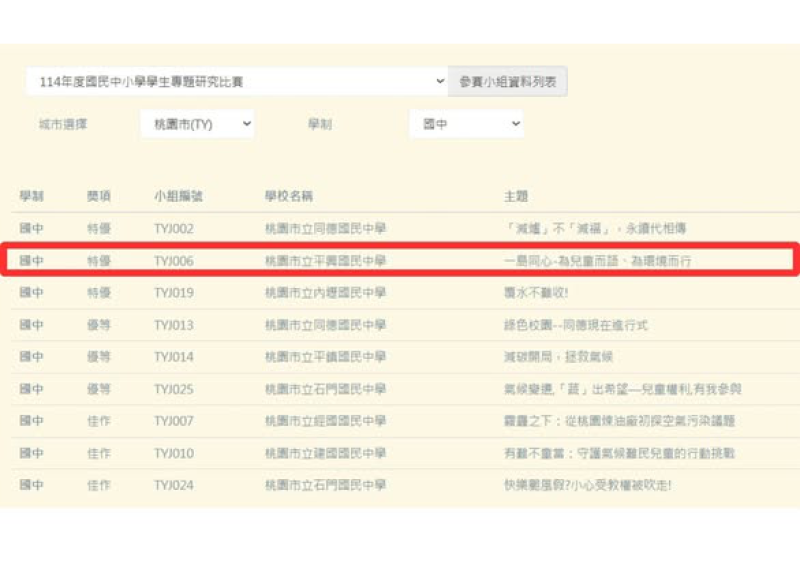Select the TYJ013 table row

pos(400,325)
